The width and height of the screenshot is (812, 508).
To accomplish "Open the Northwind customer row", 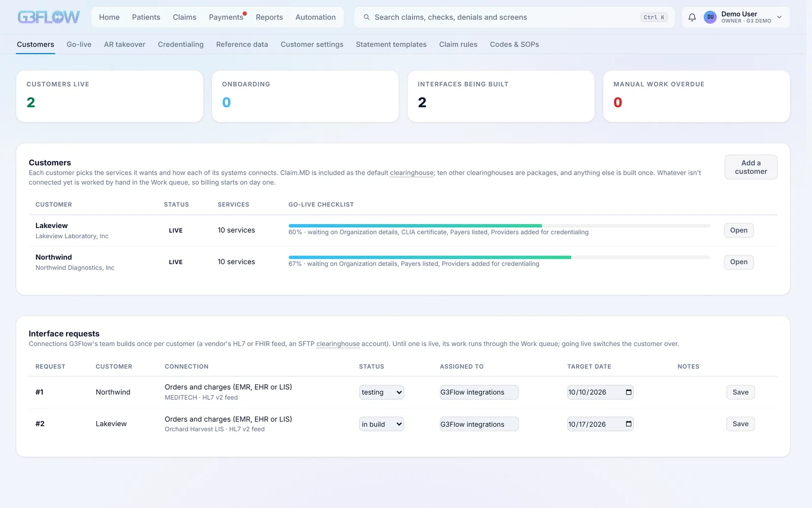I will [739, 262].
